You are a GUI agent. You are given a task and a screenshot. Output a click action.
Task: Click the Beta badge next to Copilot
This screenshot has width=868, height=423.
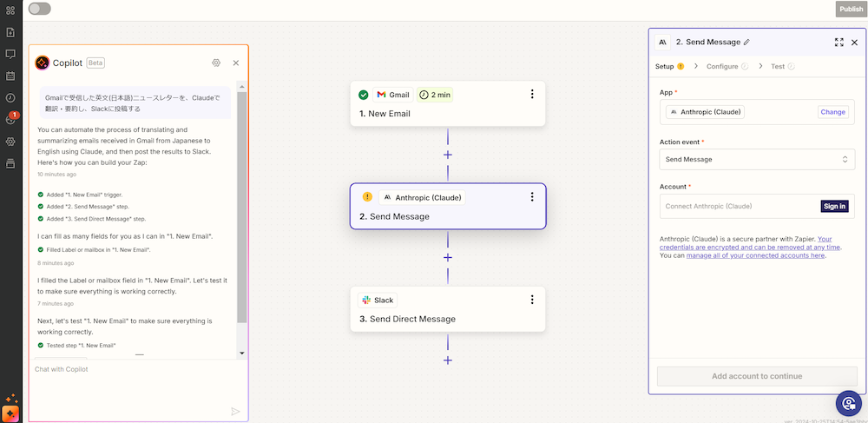pyautogui.click(x=95, y=63)
